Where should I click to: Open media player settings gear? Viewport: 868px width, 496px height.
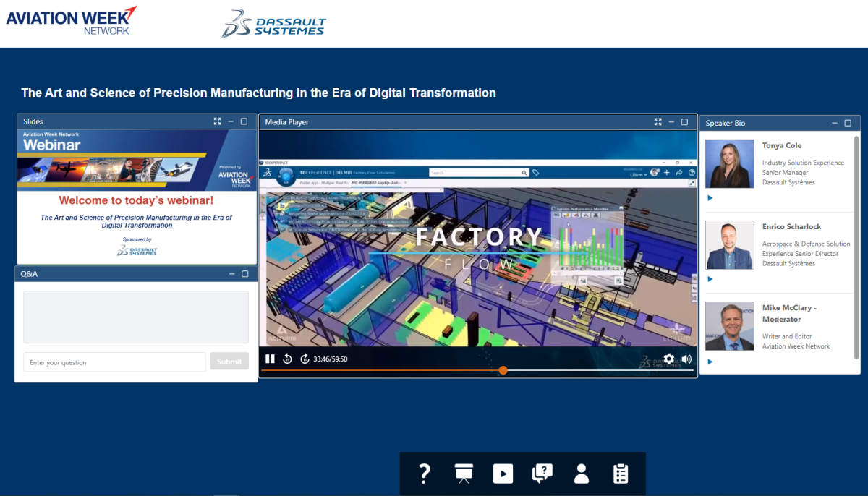669,359
